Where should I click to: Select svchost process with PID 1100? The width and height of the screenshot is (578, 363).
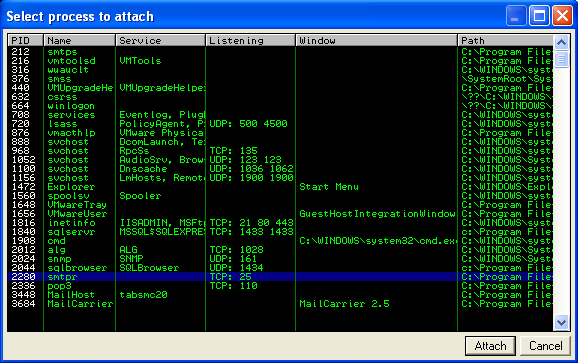280,169
